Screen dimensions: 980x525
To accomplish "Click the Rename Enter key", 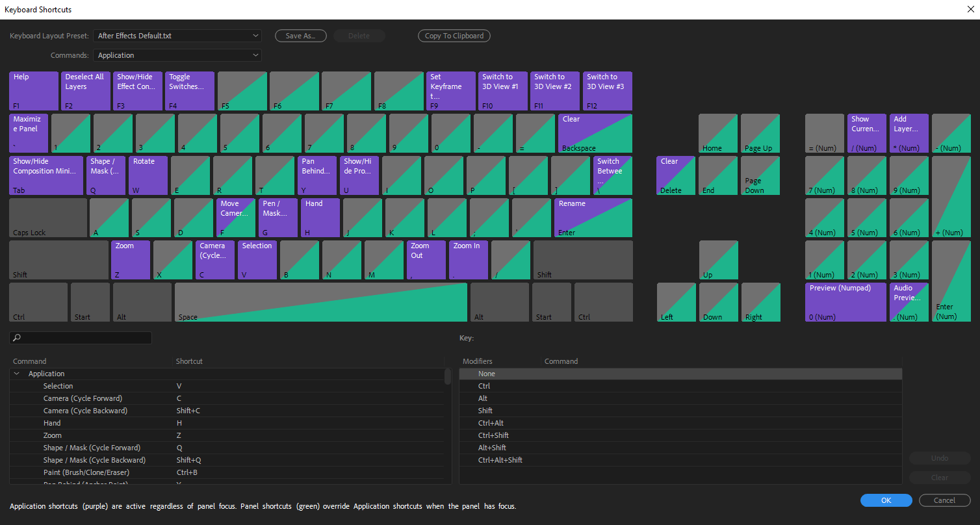I will coord(592,217).
